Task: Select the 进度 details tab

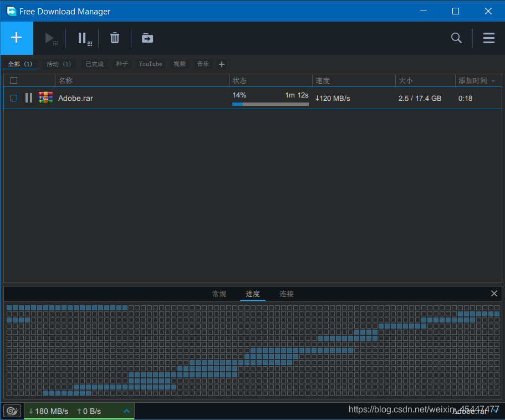Action: point(253,294)
